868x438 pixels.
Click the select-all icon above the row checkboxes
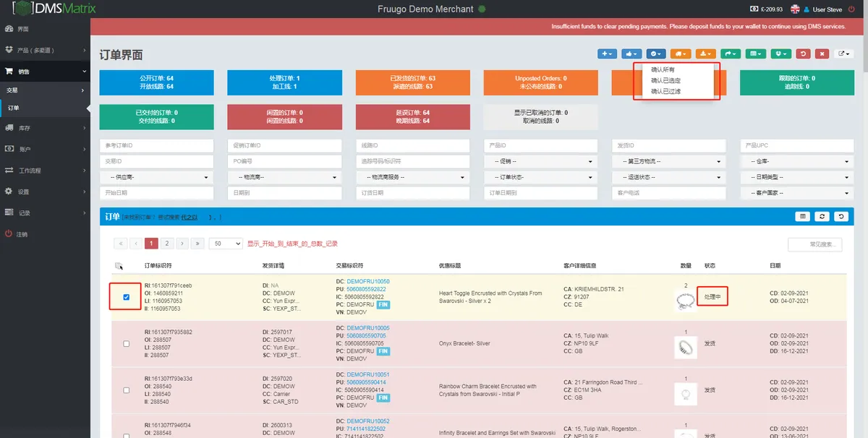click(119, 266)
